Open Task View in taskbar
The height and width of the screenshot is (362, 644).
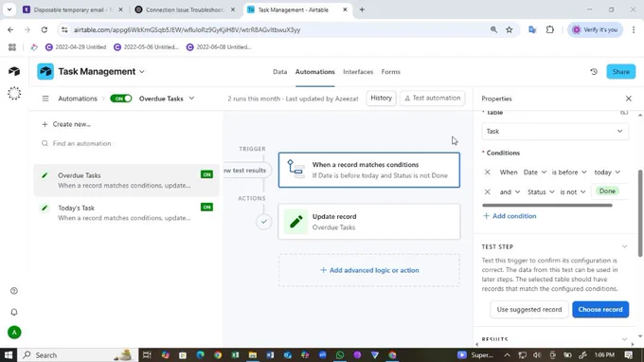(x=147, y=355)
